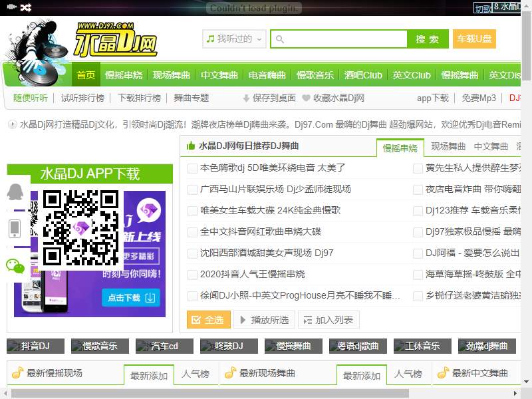This screenshot has height=399, width=532.
Task: Click the music note icon beside 最新慢摇现场
Action: coord(18,373)
